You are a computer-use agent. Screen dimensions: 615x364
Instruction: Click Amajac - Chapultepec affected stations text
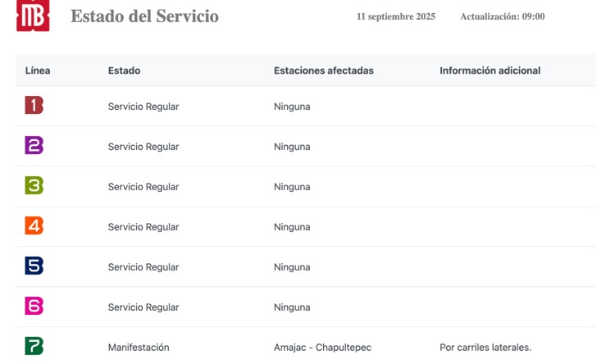coord(322,347)
